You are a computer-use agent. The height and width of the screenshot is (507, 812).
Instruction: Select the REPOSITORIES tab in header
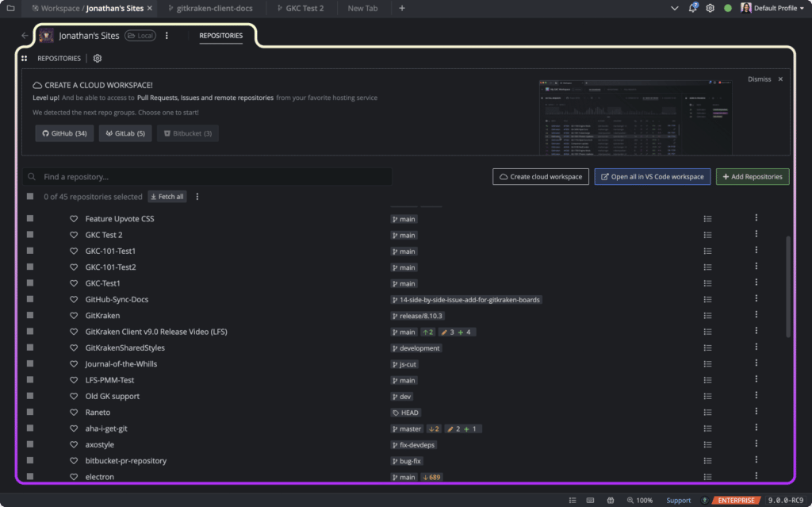point(221,36)
